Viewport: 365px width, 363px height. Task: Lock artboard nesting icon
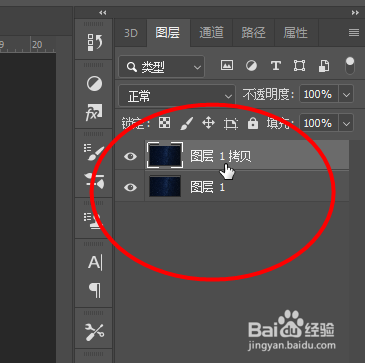coord(231,124)
